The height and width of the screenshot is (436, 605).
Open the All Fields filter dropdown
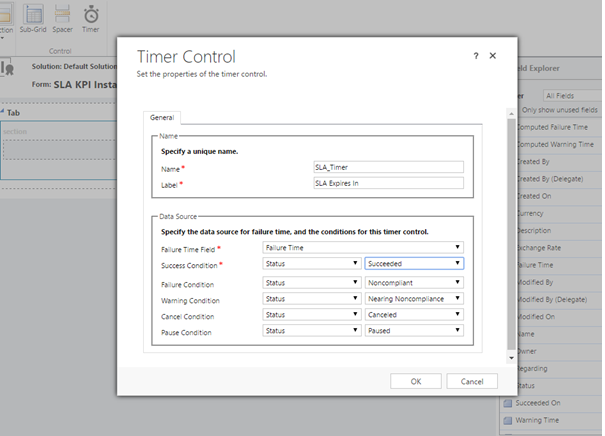click(x=570, y=94)
